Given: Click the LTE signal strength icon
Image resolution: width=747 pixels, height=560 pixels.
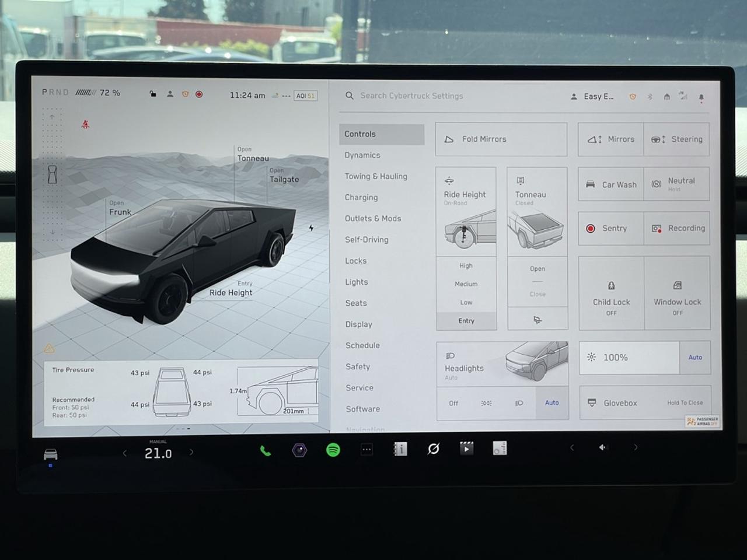Looking at the screenshot, I should click(x=683, y=96).
